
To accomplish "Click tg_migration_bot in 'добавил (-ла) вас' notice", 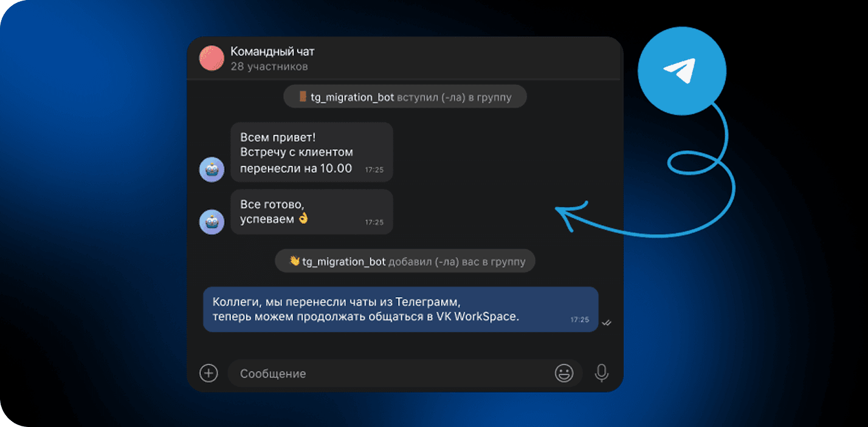I will 344,262.
